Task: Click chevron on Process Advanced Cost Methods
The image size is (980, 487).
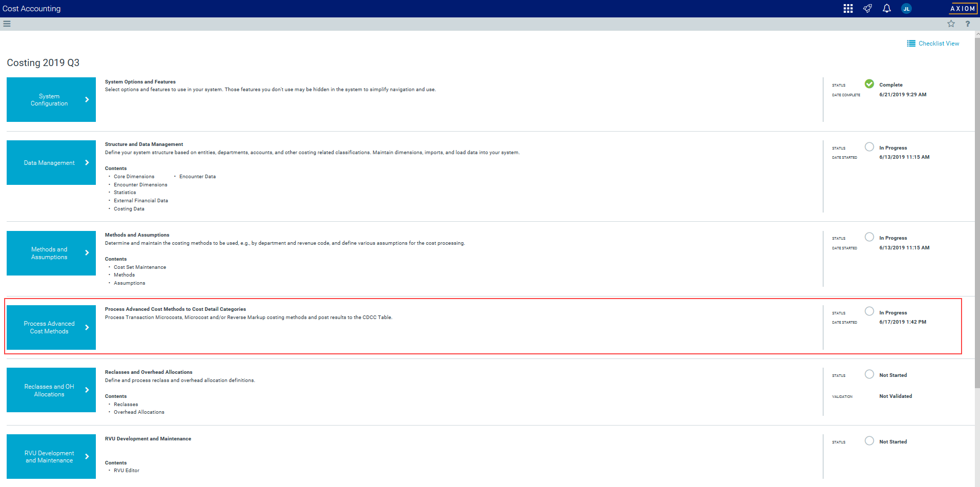Action: coord(87,327)
